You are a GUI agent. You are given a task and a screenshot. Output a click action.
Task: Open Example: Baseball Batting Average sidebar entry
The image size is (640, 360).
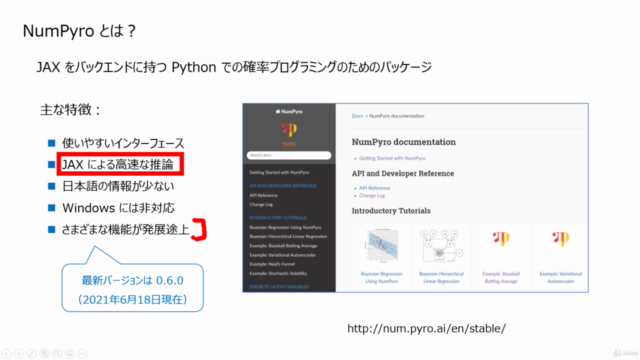pyautogui.click(x=283, y=246)
